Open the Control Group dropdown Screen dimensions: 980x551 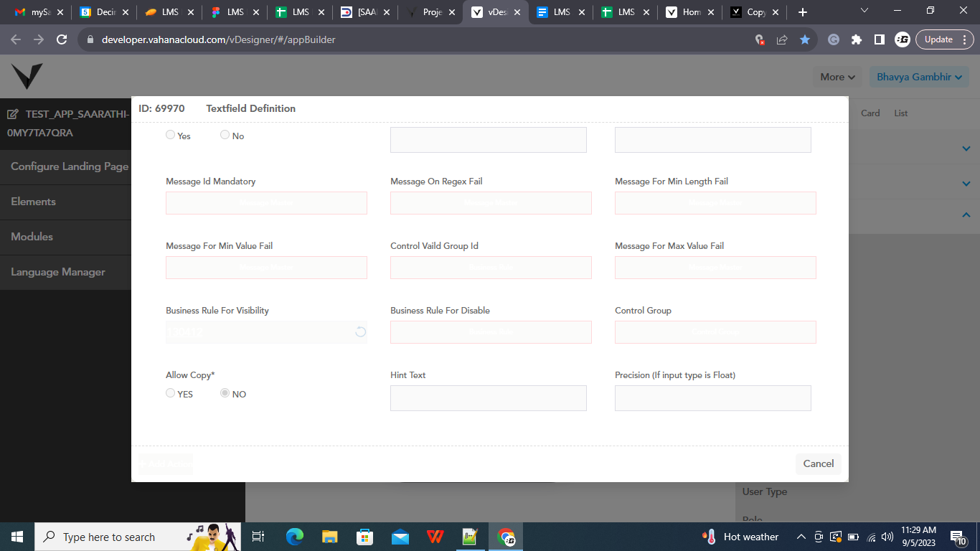tap(715, 332)
